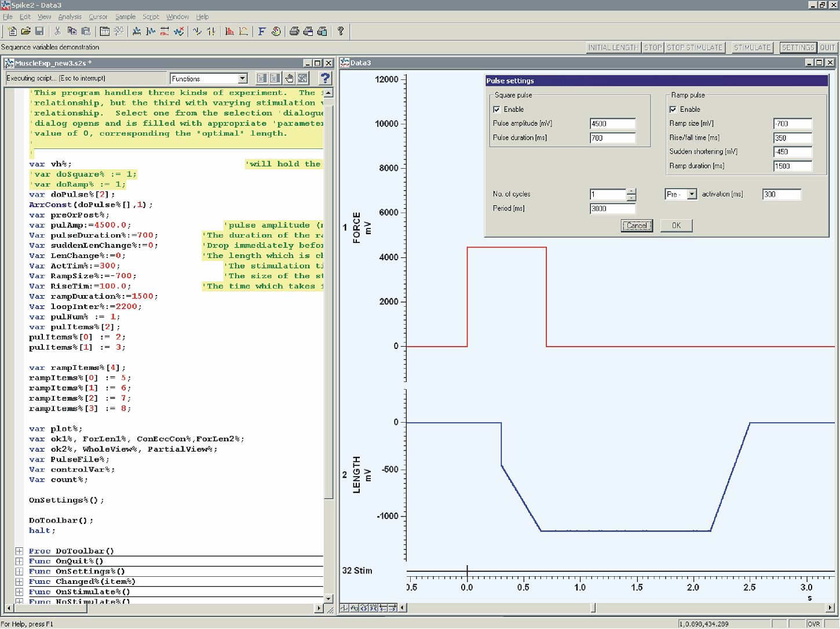Screen dimensions: 840x629
Task: Open the Functions dropdown in the script window
Action: coord(243,78)
